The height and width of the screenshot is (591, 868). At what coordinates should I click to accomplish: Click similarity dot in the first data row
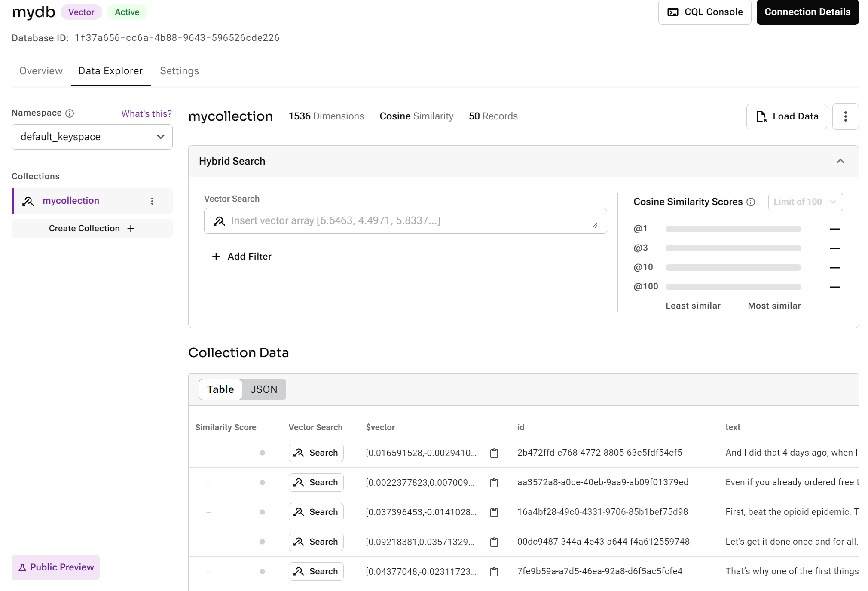point(262,453)
